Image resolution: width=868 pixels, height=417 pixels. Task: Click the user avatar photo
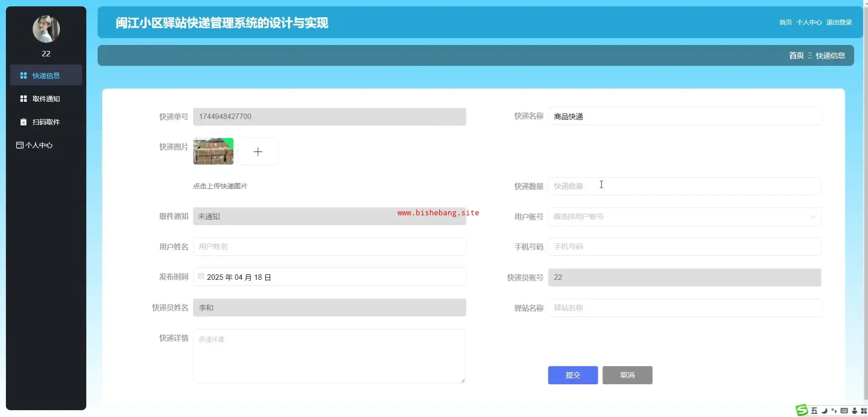click(x=46, y=29)
